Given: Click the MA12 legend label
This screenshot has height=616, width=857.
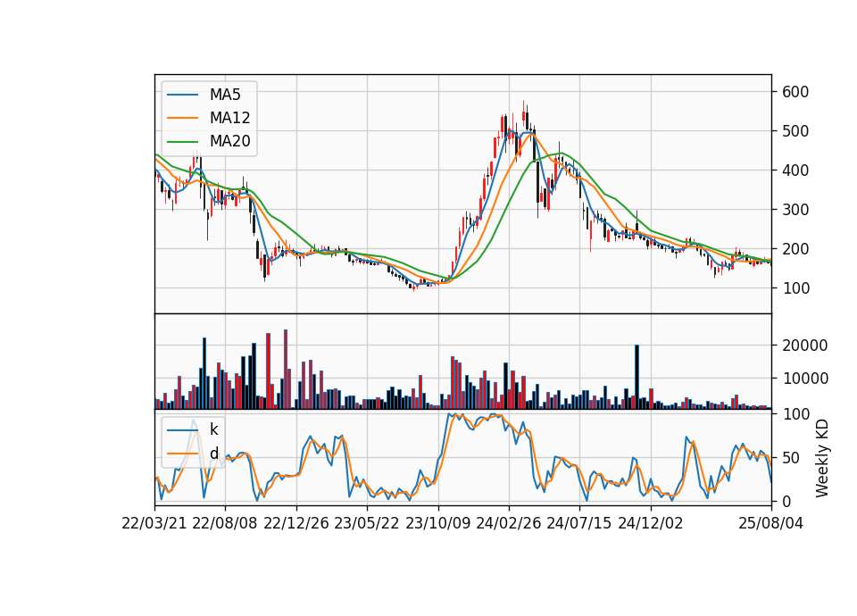Looking at the screenshot, I should tap(229, 118).
